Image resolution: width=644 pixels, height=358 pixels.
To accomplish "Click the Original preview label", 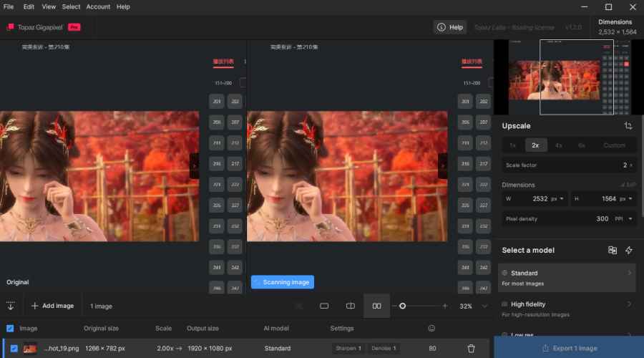I will coord(18,282).
